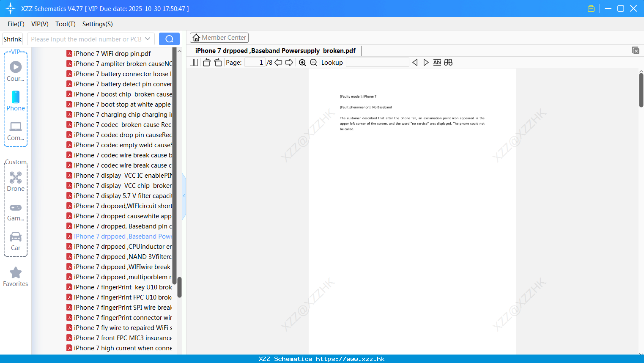Open iPhone 7 high current when connect file
The height and width of the screenshot is (363, 644).
(119, 348)
